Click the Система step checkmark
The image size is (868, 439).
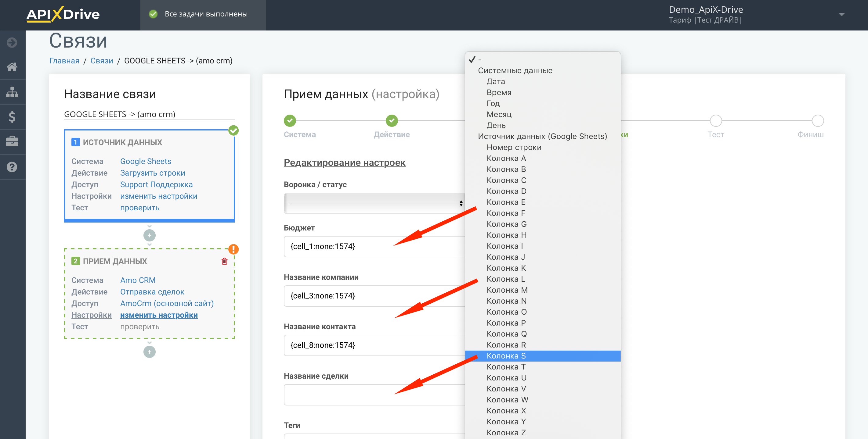[x=290, y=120]
